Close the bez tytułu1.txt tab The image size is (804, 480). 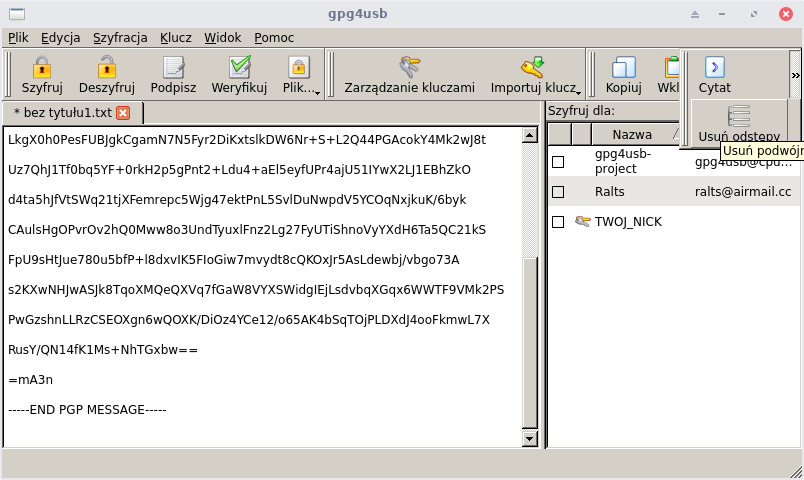pos(123,113)
